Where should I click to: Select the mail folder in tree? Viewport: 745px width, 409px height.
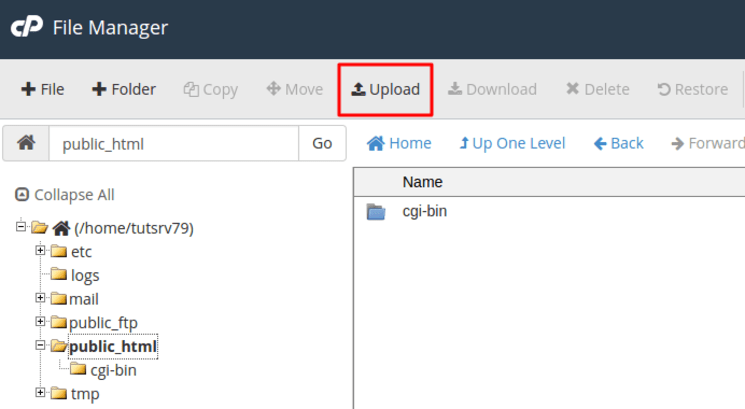tap(84, 299)
